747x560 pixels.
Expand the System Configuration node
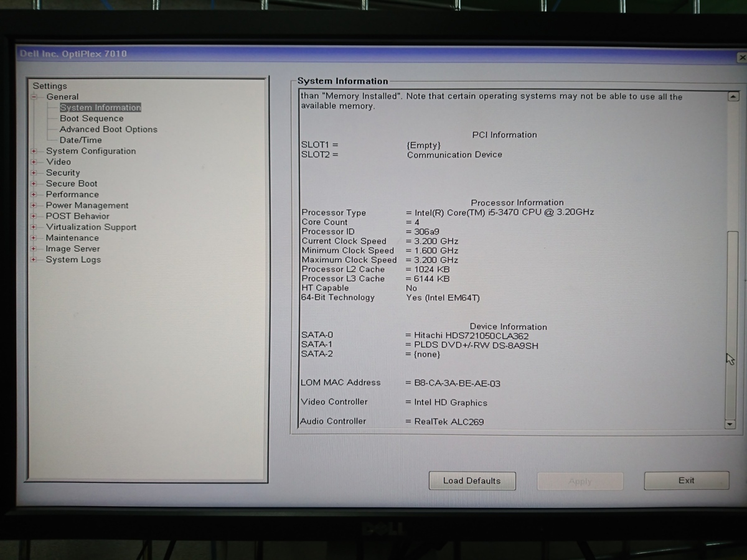pos(34,151)
